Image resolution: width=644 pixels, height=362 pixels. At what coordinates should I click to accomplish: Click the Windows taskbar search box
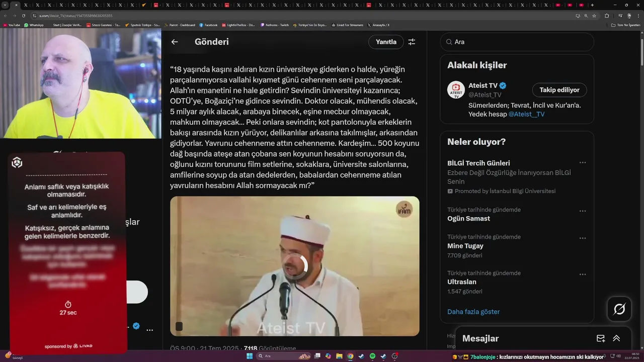click(x=284, y=356)
